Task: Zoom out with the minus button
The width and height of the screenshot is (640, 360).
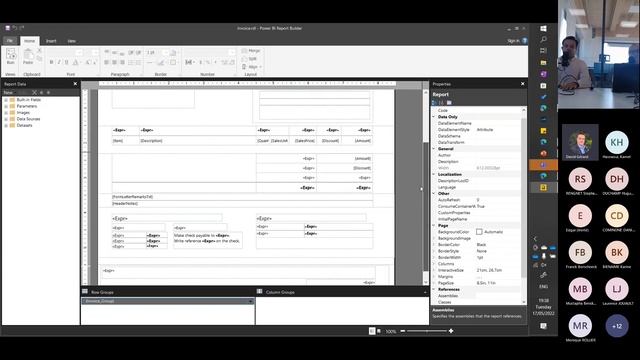Action: tap(403, 331)
